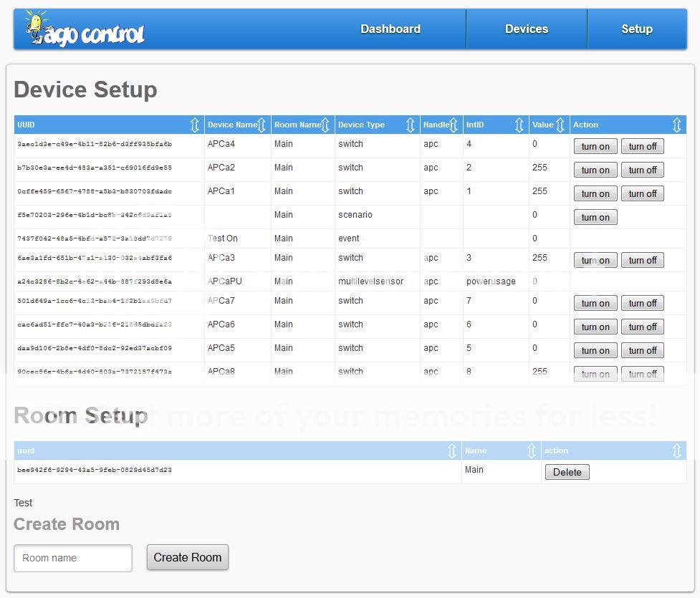Click the ago control logo
The height and width of the screenshot is (598, 700).
[85, 29]
